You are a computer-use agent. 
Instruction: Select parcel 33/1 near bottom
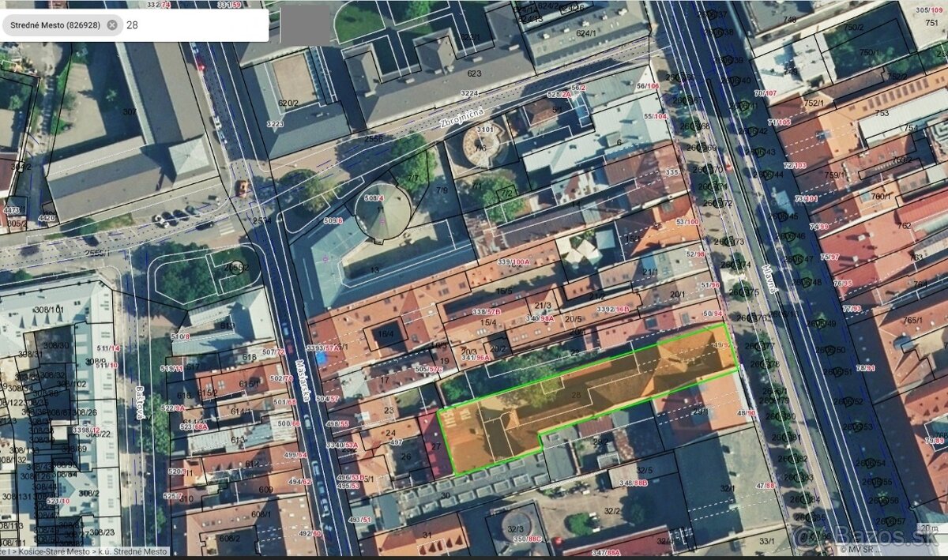766,541
